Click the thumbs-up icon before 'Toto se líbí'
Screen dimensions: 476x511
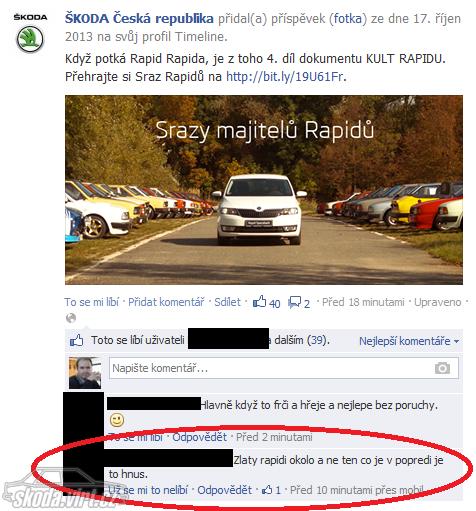[x=77, y=341]
